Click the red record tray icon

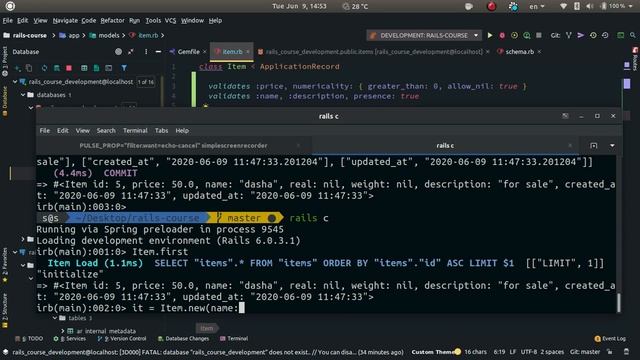coord(491,6)
